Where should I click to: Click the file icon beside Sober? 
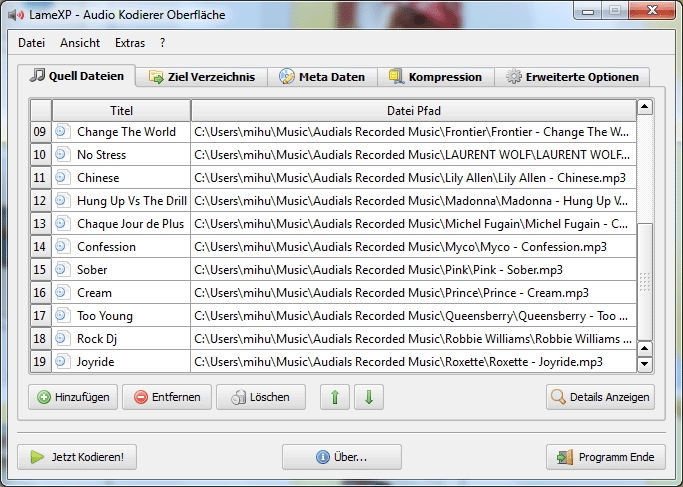(x=63, y=269)
